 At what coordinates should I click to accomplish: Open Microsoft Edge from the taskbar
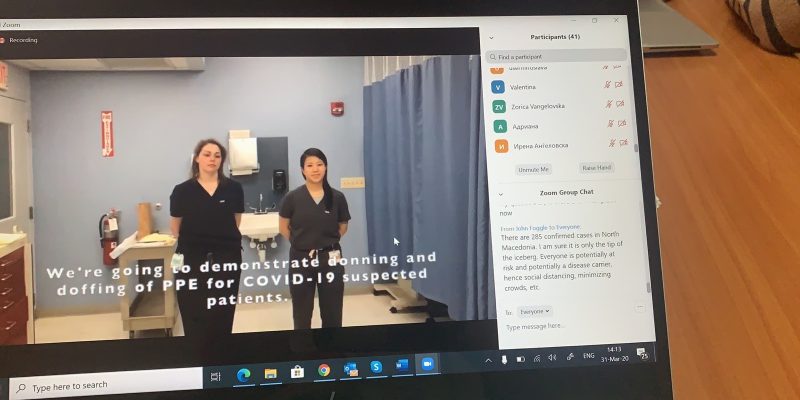[243, 373]
